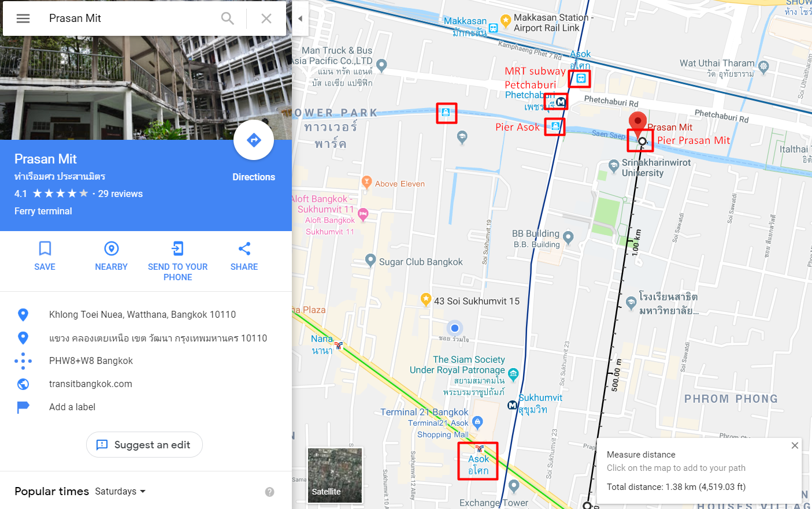
Task: Open Directions to Prasan Mit
Action: point(254,140)
